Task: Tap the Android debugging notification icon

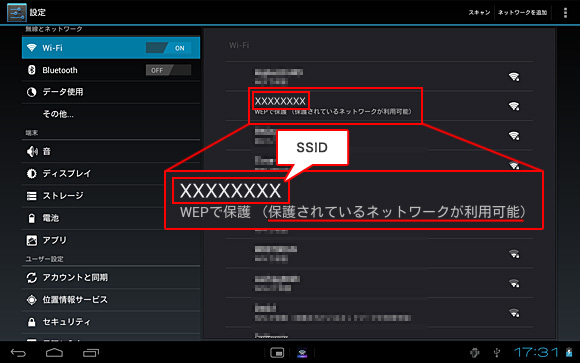Action: pyautogui.click(x=475, y=353)
